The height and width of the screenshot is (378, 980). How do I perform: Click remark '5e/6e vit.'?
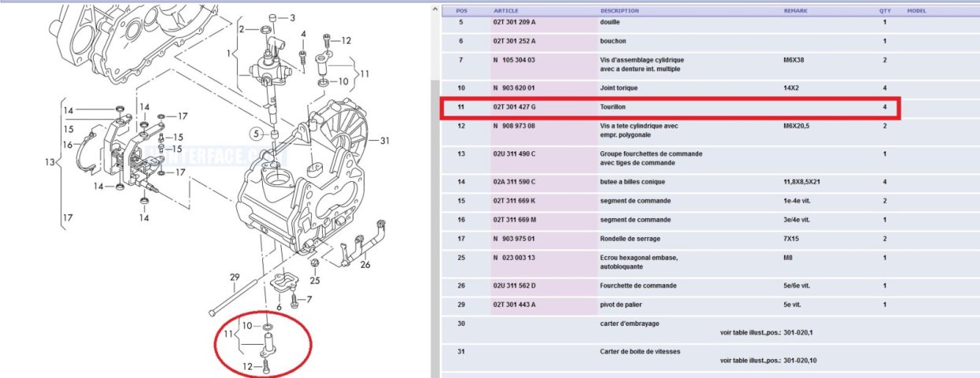[797, 286]
